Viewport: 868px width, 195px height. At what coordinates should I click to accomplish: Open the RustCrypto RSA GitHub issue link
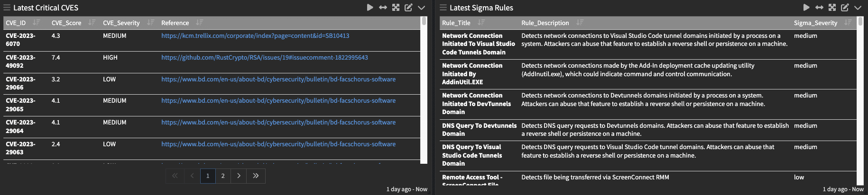(264, 58)
